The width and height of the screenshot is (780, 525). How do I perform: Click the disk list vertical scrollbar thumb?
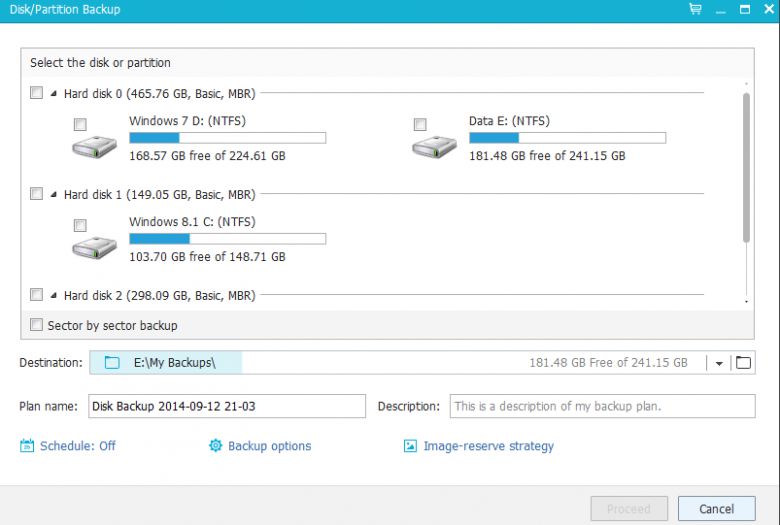coord(746,168)
